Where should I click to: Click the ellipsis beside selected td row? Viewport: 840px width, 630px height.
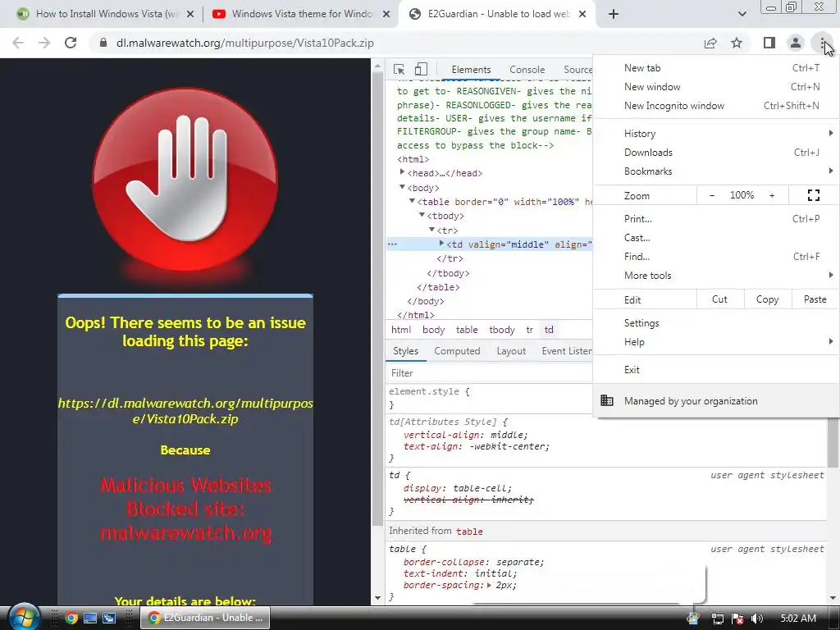click(x=393, y=244)
